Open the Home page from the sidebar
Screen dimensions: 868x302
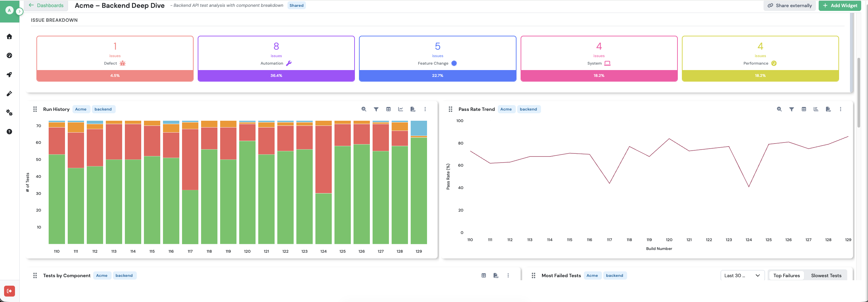[x=10, y=36]
